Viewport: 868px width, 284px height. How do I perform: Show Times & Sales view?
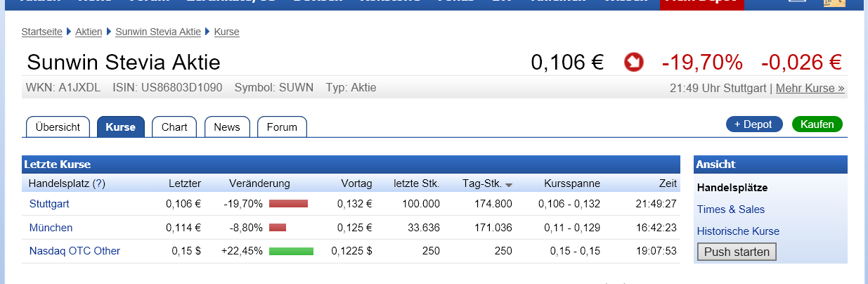731,209
